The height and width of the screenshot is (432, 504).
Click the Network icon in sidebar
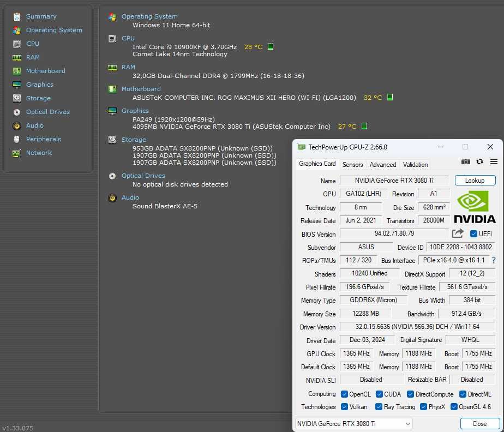17,153
